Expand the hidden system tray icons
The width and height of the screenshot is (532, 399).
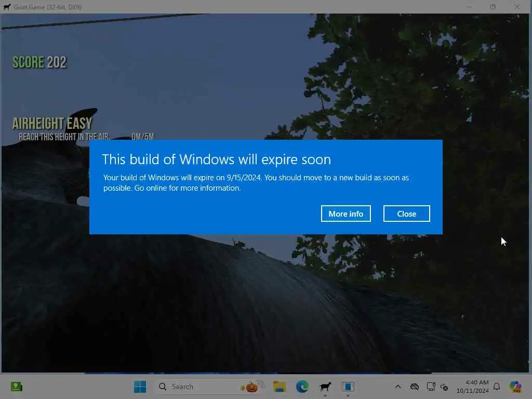point(398,387)
